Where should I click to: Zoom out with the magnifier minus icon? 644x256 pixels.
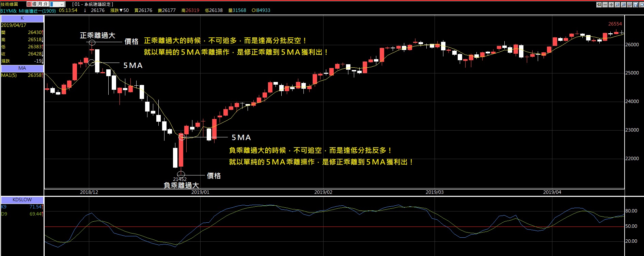[617, 4]
